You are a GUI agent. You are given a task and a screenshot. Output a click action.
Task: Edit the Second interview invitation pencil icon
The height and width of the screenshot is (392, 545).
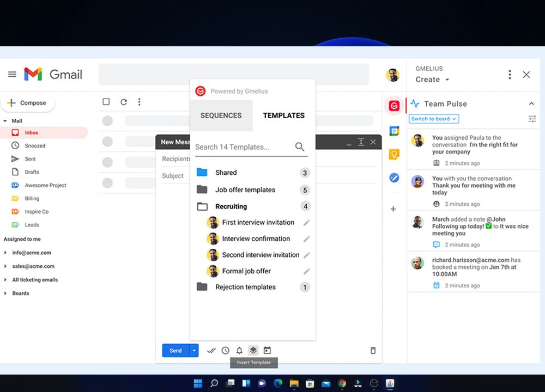click(306, 255)
